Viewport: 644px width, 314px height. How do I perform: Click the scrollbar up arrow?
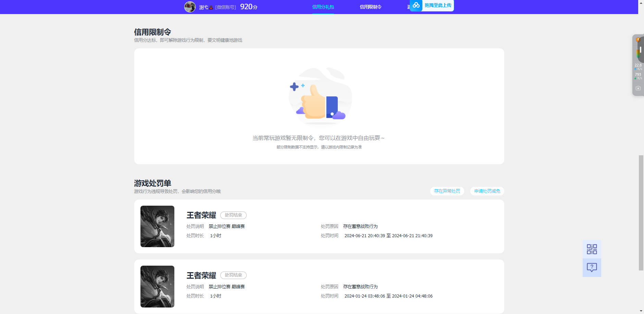click(x=641, y=2)
